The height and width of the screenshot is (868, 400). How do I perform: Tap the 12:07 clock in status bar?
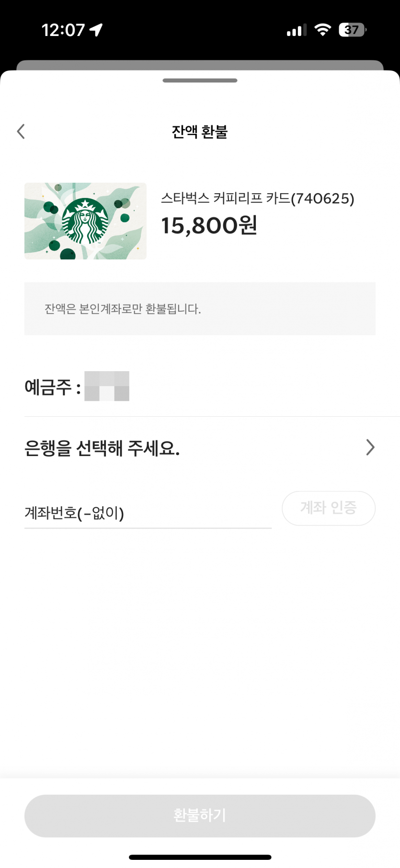[63, 30]
